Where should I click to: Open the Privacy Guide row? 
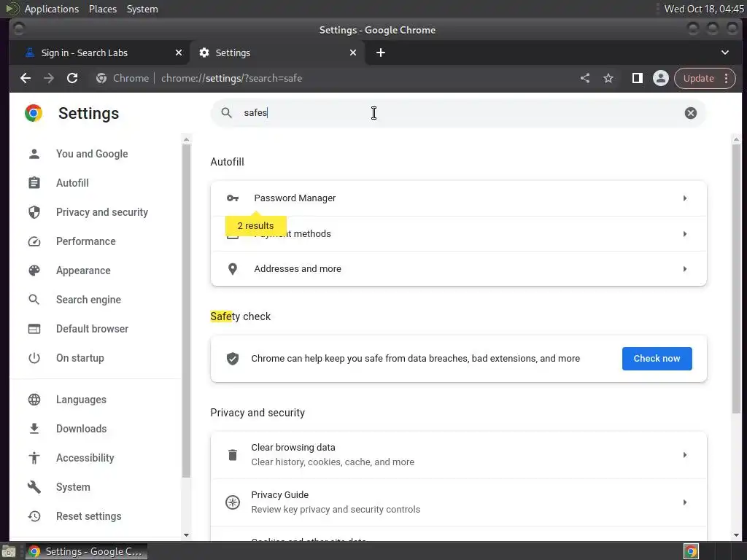pos(458,502)
